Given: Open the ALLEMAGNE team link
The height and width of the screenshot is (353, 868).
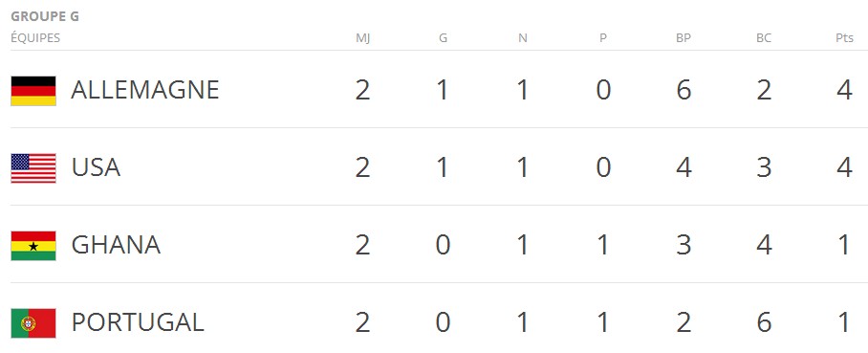Looking at the screenshot, I should point(145,90).
